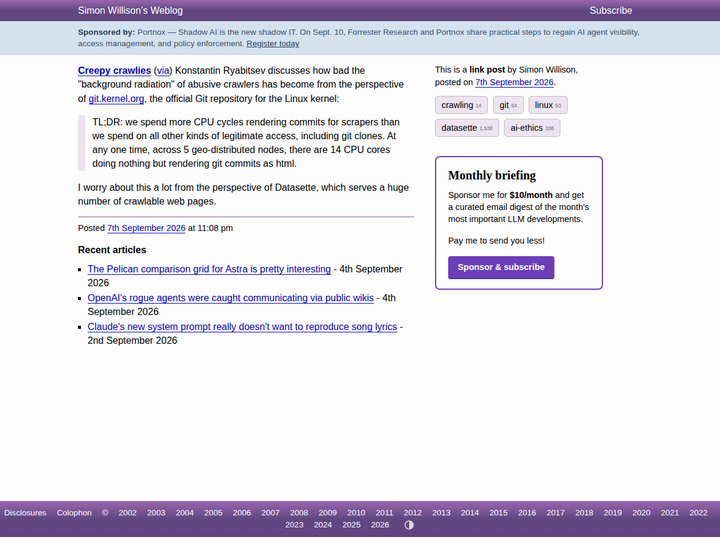This screenshot has height=540, width=720.
Task: Click the © copyright footer link
Action: pyautogui.click(x=105, y=513)
